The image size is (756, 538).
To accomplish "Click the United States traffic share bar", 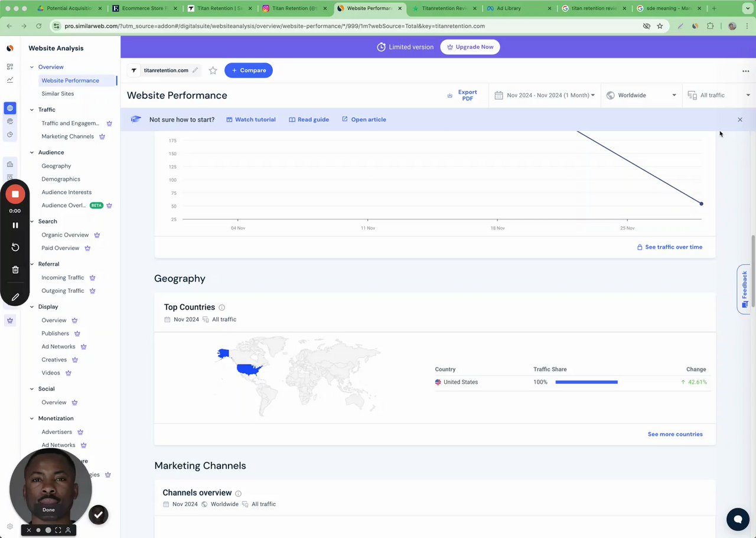I will (586, 382).
